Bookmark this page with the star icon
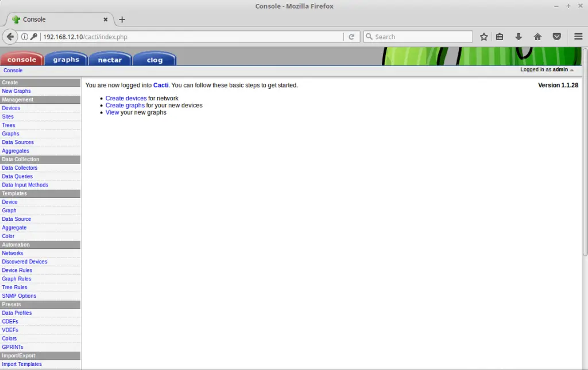 coord(483,37)
